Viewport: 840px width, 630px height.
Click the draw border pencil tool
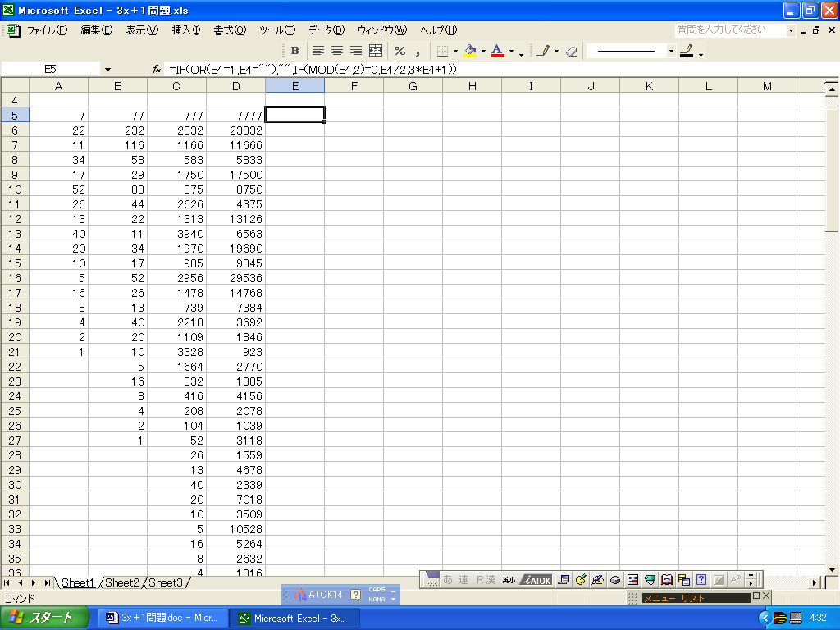click(x=542, y=51)
